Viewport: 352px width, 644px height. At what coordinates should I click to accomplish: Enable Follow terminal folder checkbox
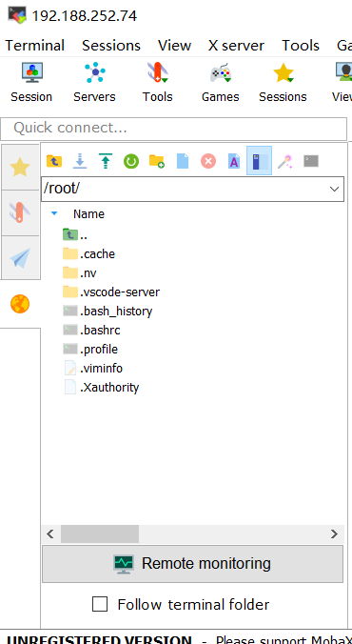[x=100, y=604]
